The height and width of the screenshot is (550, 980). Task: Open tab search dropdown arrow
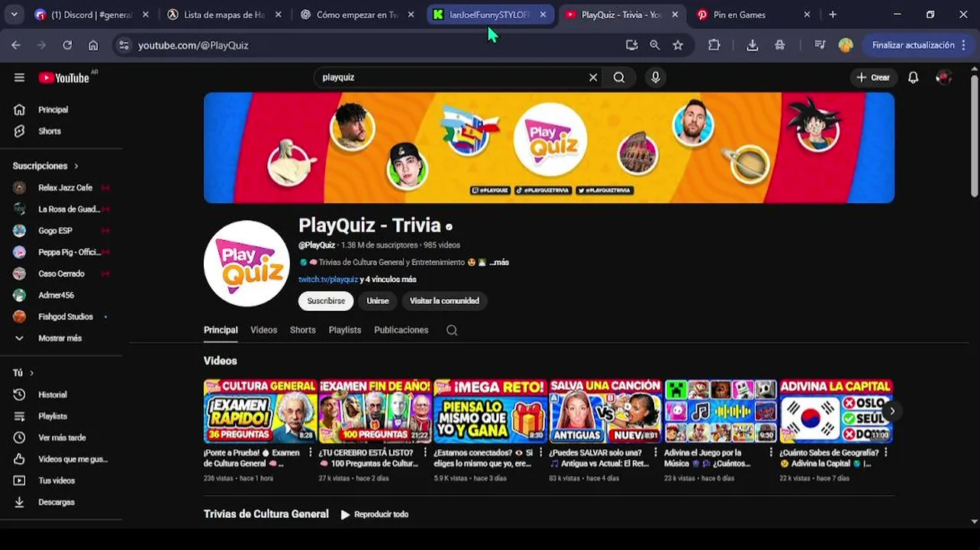click(15, 15)
